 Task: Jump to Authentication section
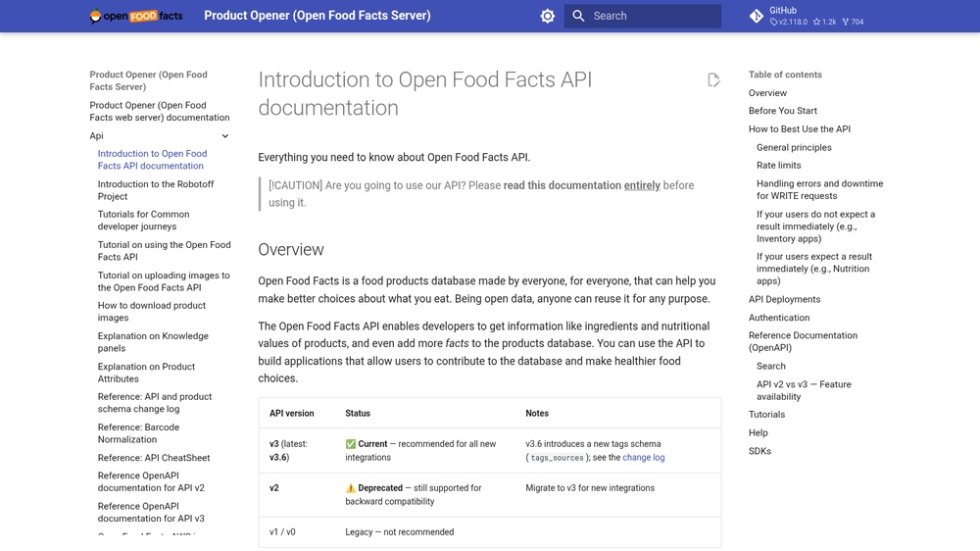[779, 318]
